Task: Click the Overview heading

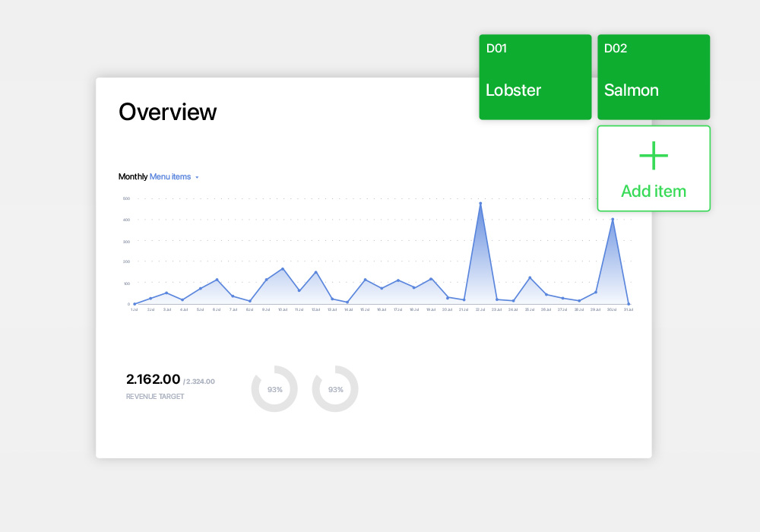Action: tap(168, 112)
